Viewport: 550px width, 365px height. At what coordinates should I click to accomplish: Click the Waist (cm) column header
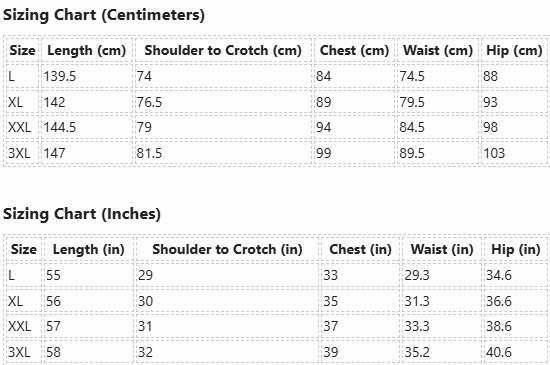(x=438, y=50)
